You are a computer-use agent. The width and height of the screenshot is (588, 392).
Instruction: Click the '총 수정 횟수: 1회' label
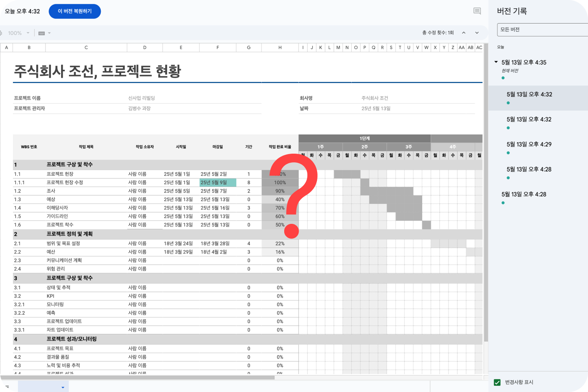pyautogui.click(x=438, y=33)
